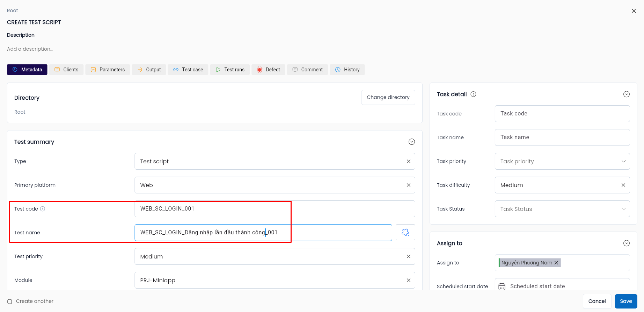644x312 pixels.
Task: Click the calendar icon for Scheduled start date
Action: 502,286
